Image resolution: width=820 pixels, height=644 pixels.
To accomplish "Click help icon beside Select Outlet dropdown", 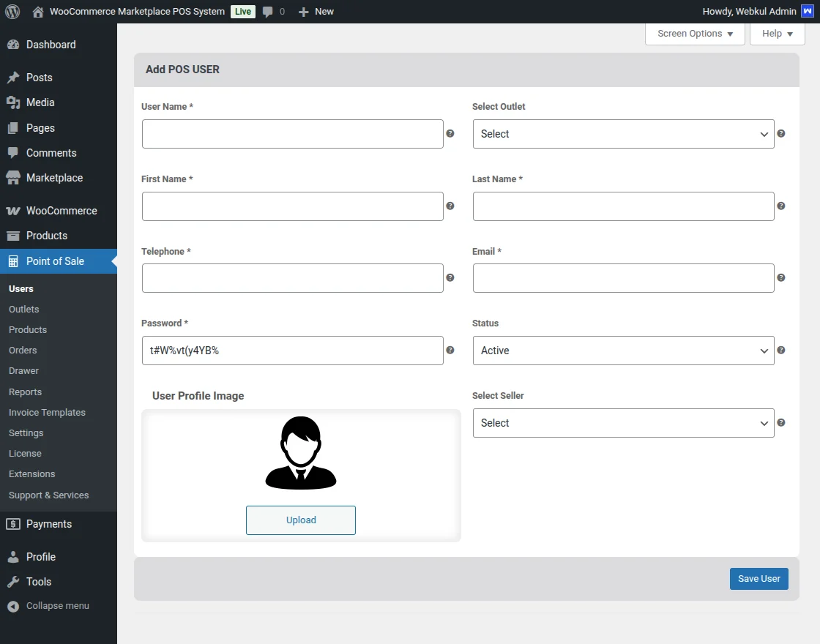I will [x=781, y=134].
